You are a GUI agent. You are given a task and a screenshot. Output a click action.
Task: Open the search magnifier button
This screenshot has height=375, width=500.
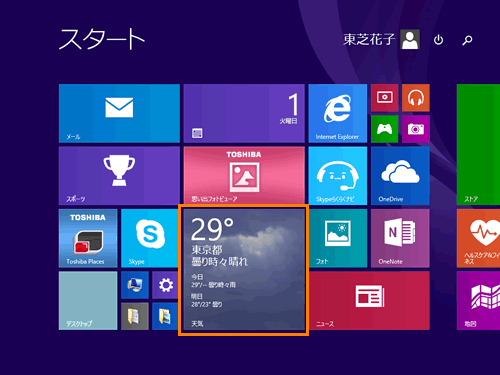click(x=467, y=40)
